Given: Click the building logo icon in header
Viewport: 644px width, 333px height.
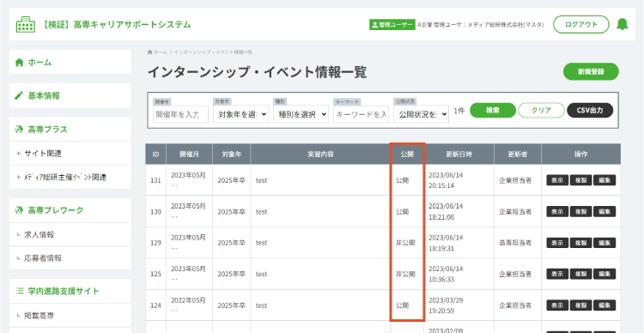Looking at the screenshot, I should 26,24.
